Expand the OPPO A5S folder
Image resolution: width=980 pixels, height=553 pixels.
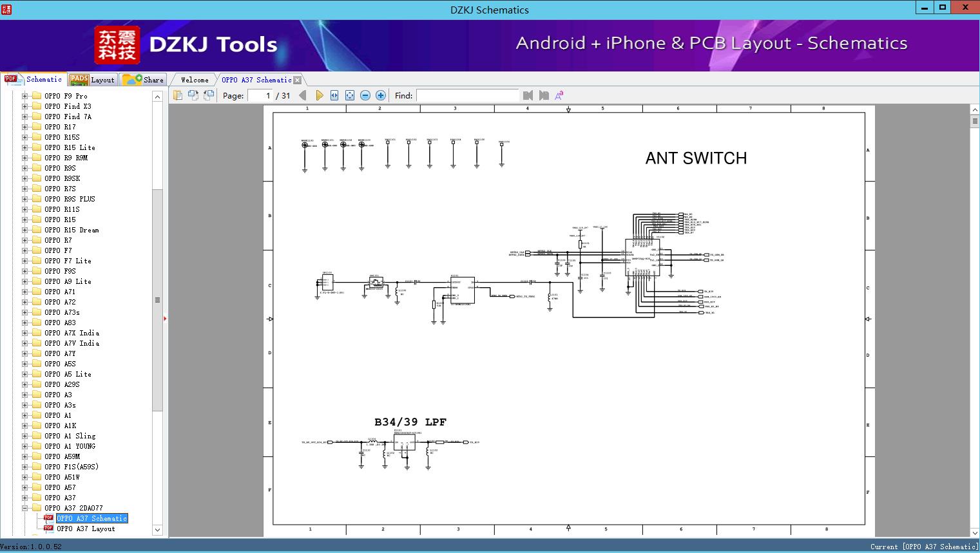coord(24,364)
